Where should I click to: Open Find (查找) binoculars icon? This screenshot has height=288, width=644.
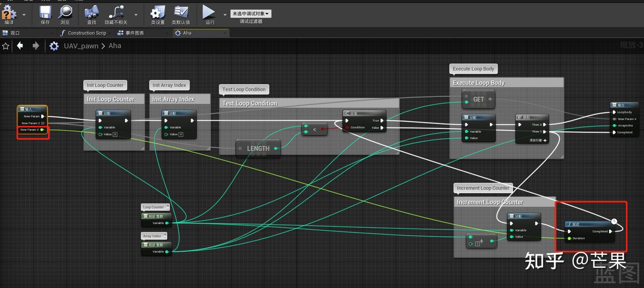92,13
